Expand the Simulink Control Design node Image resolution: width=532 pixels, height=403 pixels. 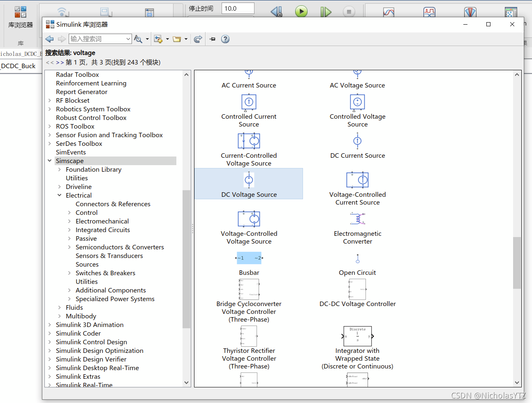pos(50,342)
